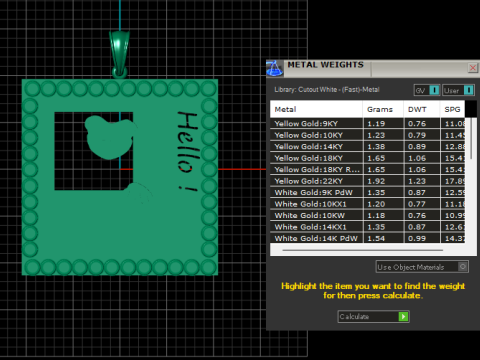Toggle the GV library switch
The height and width of the screenshot is (360, 480).
[x=427, y=90]
